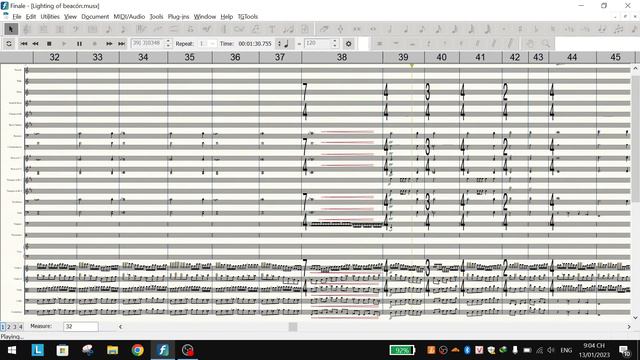Click the Measure number input field

pos(81,327)
